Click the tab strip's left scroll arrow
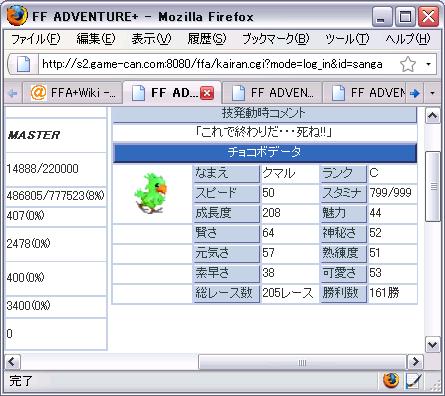 click(x=13, y=93)
